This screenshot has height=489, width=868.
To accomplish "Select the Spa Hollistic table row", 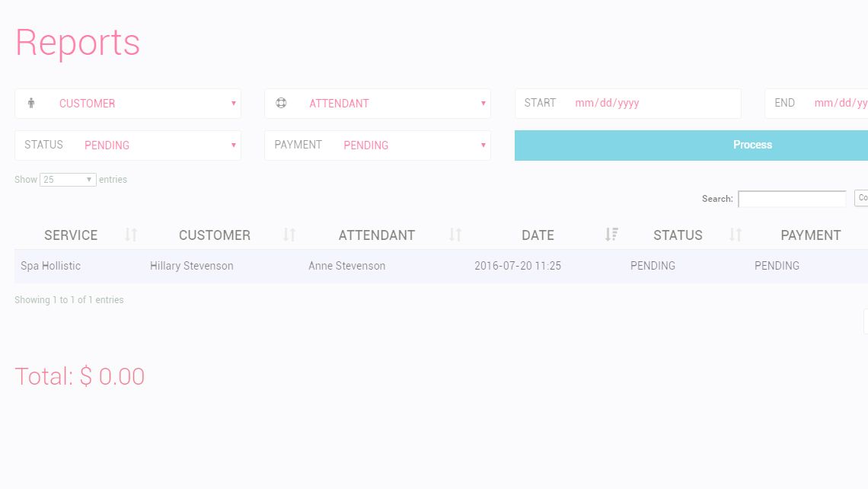I will 441,266.
